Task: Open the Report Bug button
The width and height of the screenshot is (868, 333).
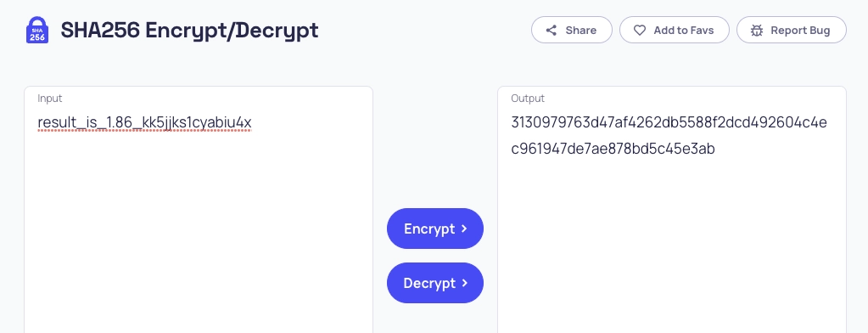Action: pyautogui.click(x=791, y=30)
